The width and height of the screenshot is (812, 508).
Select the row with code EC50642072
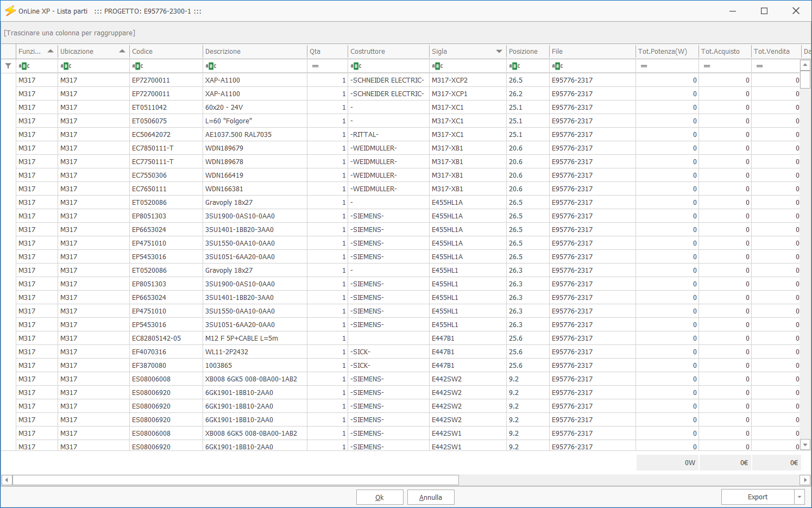[x=151, y=135]
